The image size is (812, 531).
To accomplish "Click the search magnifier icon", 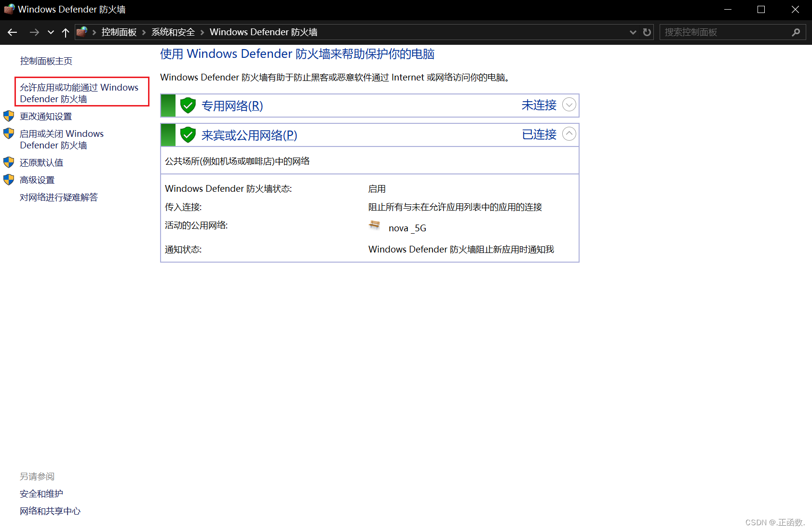I will [796, 32].
